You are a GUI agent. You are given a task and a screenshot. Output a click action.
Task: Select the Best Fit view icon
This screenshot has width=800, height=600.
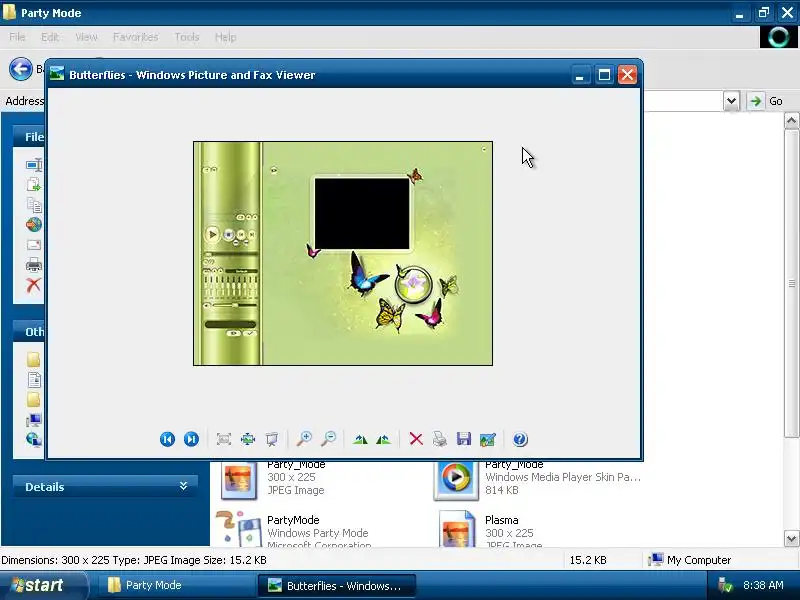[223, 439]
